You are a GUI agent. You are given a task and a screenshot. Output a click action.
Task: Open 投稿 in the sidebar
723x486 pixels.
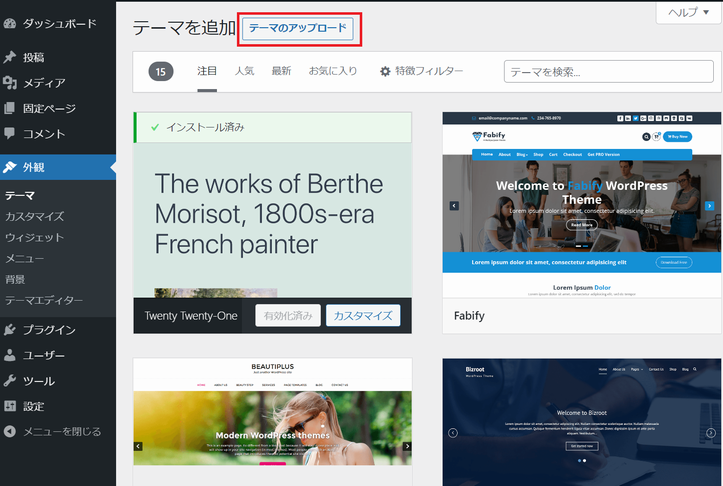58,57
